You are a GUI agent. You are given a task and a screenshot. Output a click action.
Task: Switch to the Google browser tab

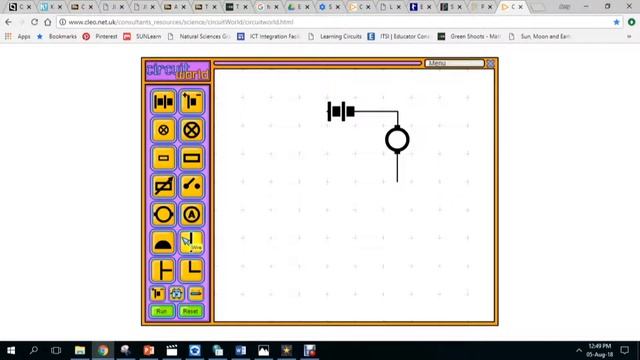(x=268, y=7)
